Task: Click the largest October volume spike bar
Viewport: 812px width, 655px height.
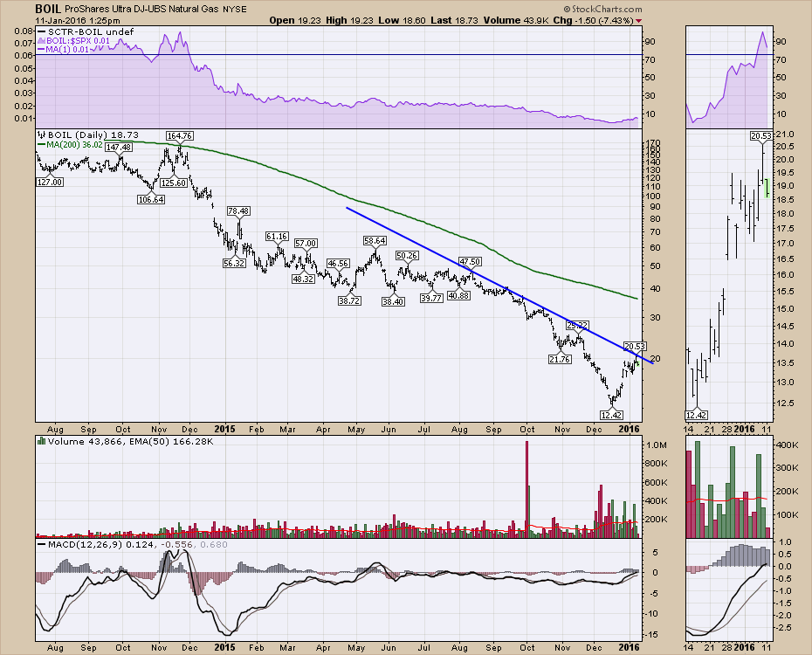Action: tap(526, 489)
